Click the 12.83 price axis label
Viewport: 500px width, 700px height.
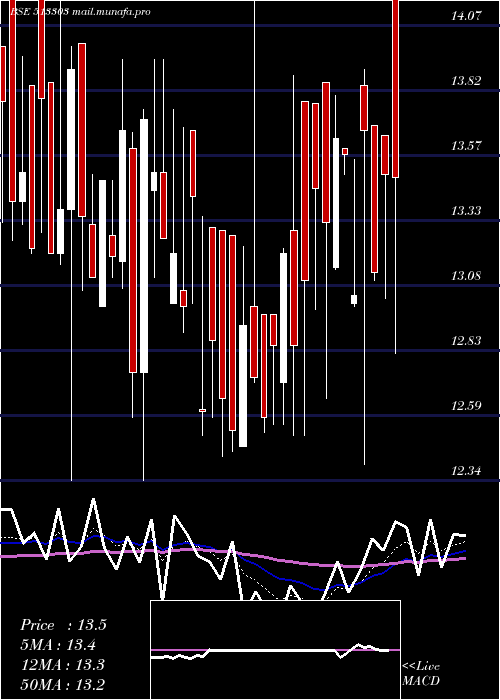pyautogui.click(x=467, y=341)
